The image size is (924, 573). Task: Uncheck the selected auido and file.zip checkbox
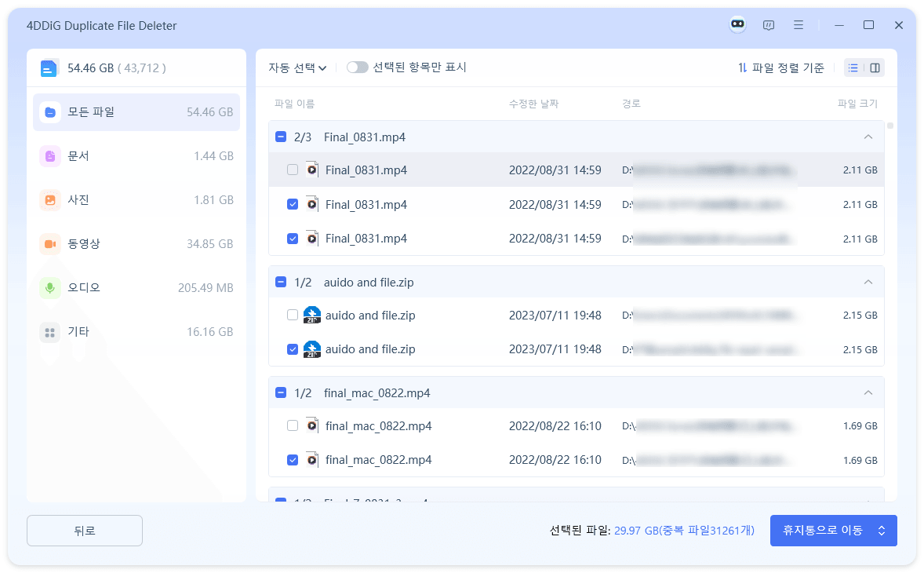[x=293, y=349]
